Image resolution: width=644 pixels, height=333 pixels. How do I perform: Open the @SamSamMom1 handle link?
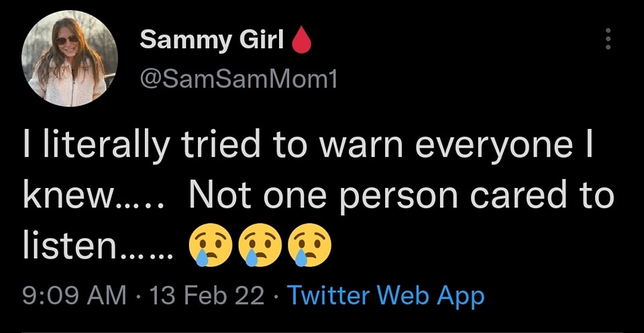[238, 80]
